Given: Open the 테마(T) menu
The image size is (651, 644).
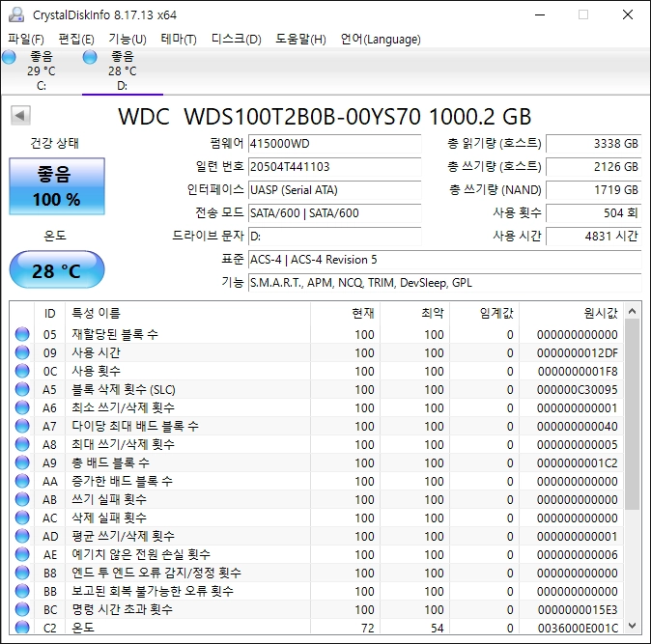Looking at the screenshot, I should point(179,40).
